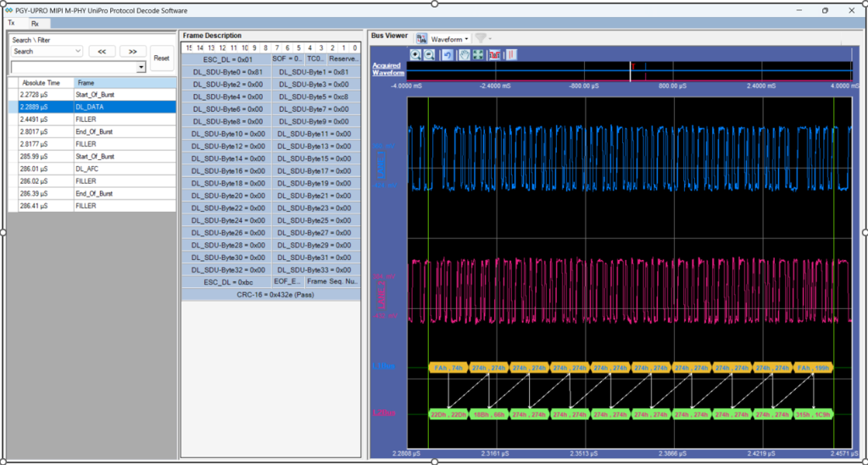Open the PGY-UPRO app icon menu
Image resolution: width=868 pixels, height=465 pixels.
point(8,10)
